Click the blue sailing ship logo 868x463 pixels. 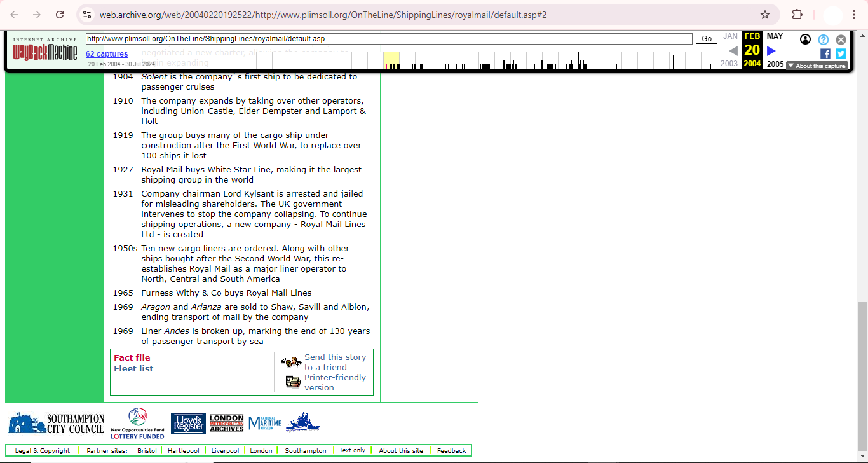302,422
